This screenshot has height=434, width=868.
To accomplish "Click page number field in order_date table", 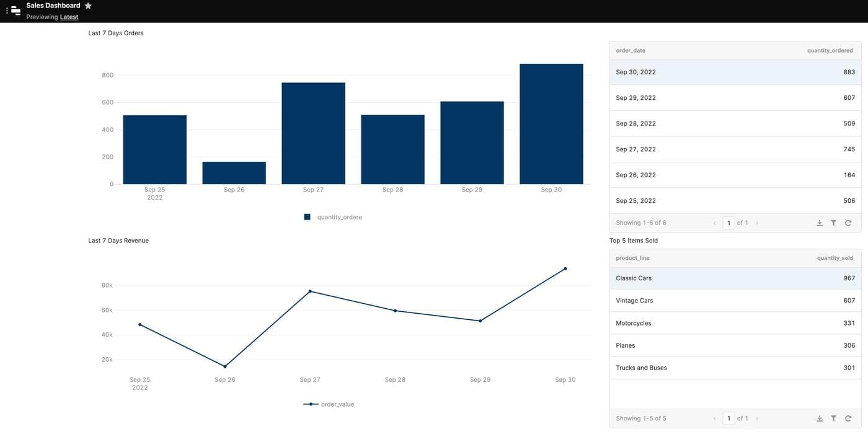I will 728,223.
